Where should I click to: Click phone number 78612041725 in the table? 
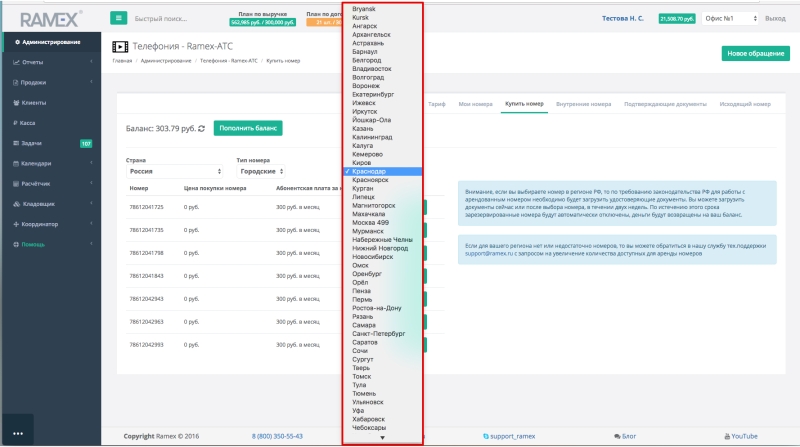coord(146,207)
